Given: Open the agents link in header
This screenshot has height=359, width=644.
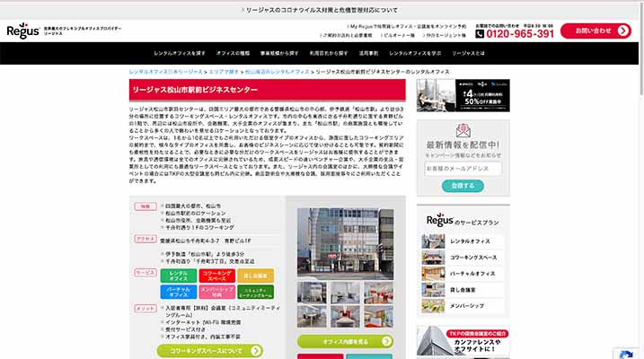Looking at the screenshot, I should point(444,35).
